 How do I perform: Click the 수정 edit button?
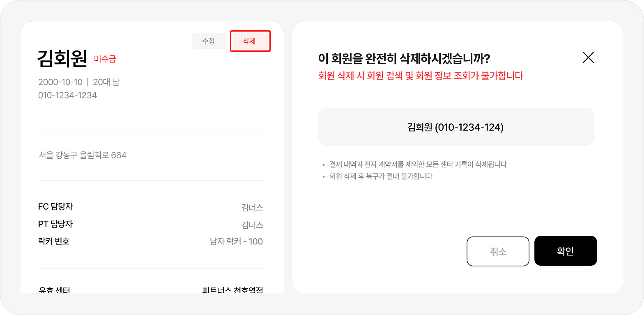coord(209,41)
